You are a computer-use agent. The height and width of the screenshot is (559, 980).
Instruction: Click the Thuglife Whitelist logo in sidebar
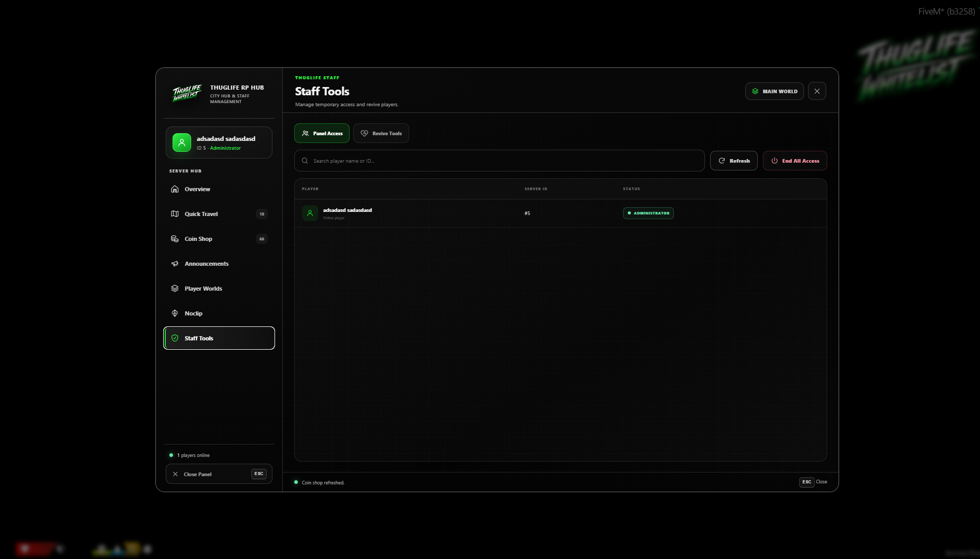187,94
